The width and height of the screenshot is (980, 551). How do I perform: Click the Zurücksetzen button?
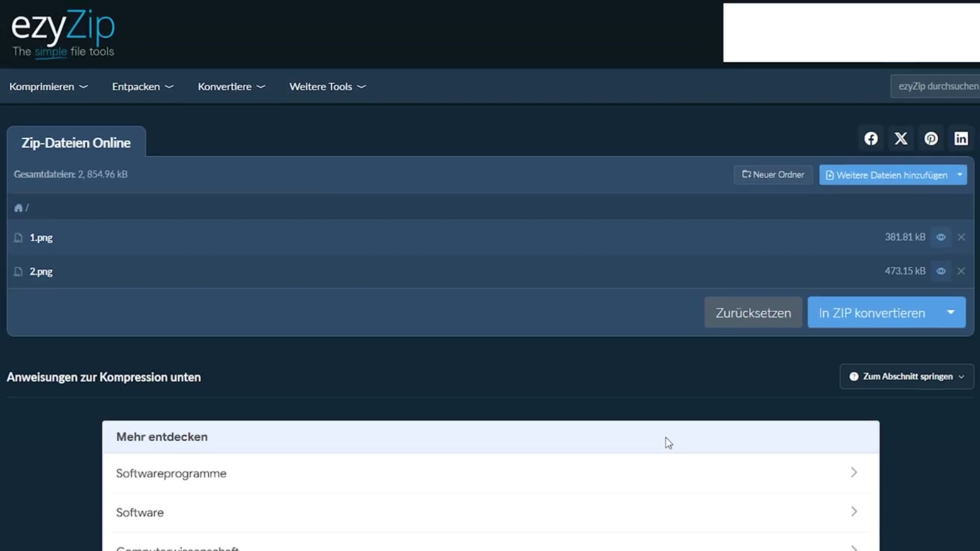[753, 312]
